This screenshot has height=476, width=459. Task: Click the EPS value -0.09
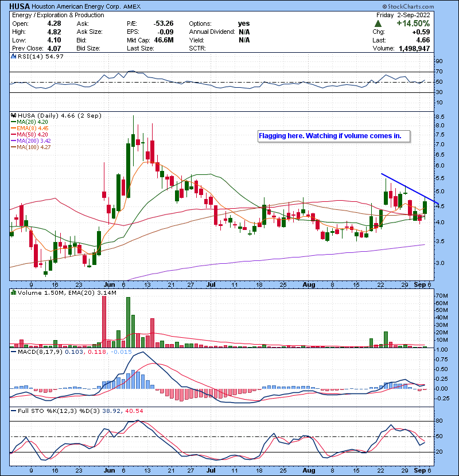tap(165, 32)
